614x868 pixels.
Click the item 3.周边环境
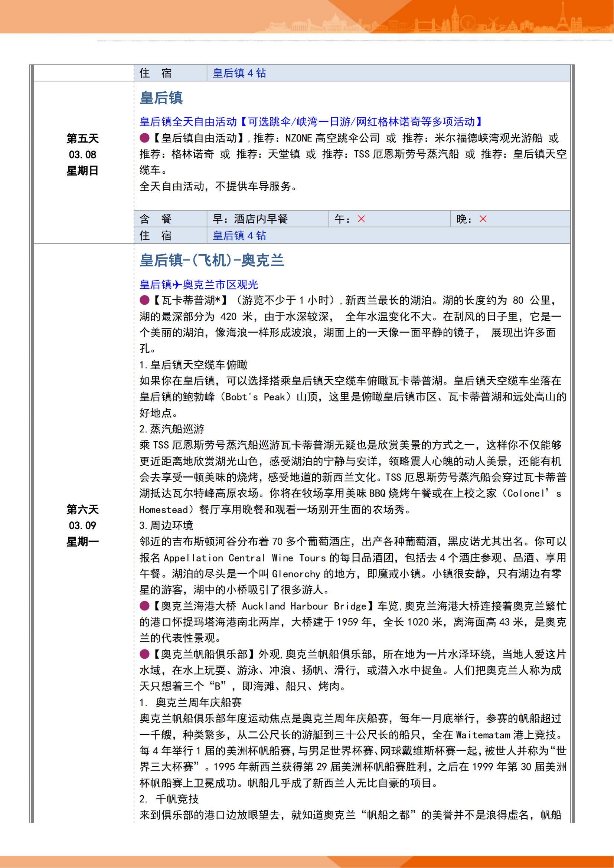(166, 525)
